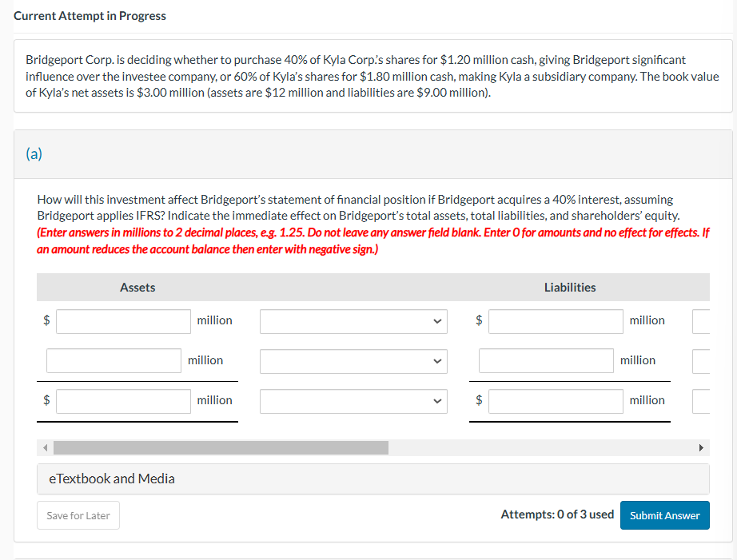Click the second Assets million input field
Viewport: 737px width, 560px height.
pos(114,361)
